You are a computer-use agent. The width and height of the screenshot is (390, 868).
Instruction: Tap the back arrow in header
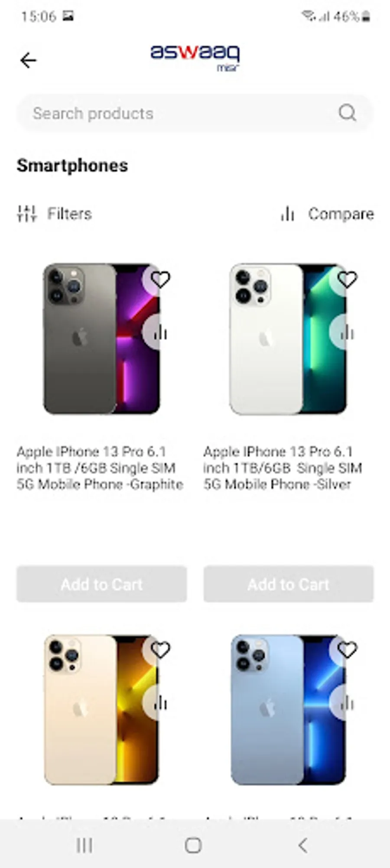(x=28, y=60)
